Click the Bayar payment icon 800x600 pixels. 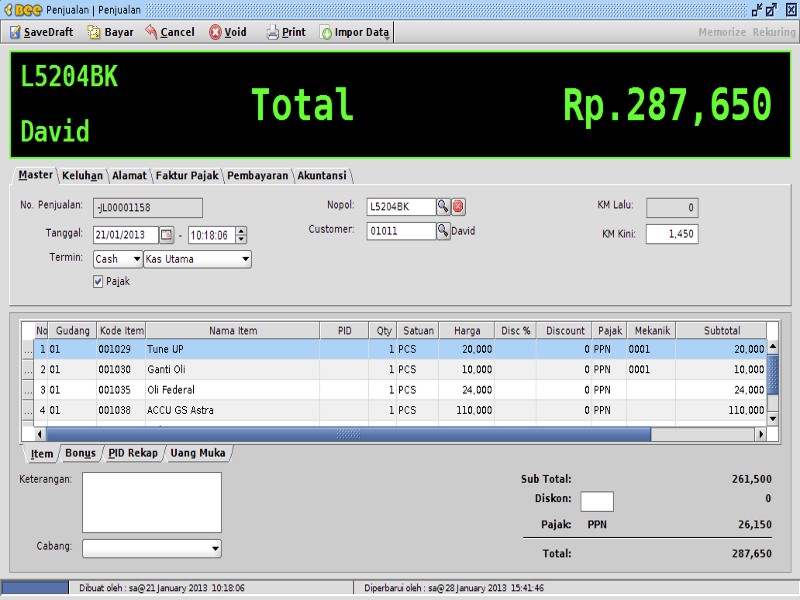coord(94,32)
